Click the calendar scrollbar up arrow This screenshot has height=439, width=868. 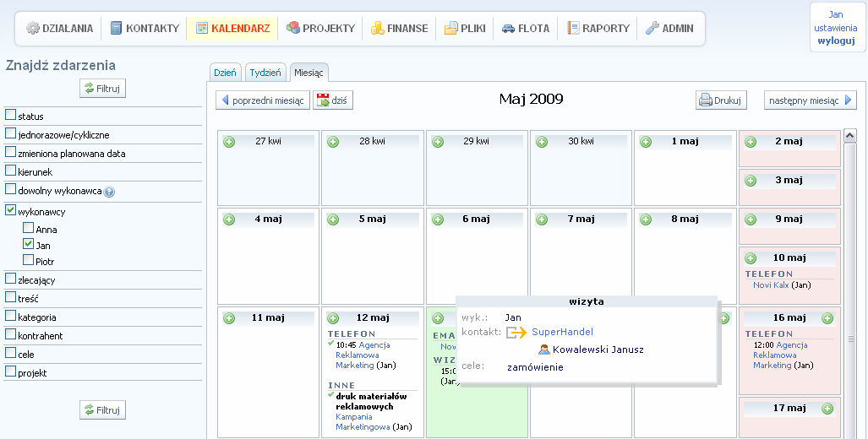[849, 135]
